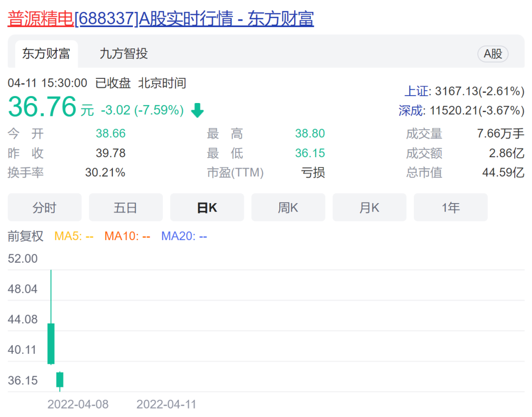Screen dimensions: 532x417
Task: Open the 周K weekly chart
Action: 288,208
